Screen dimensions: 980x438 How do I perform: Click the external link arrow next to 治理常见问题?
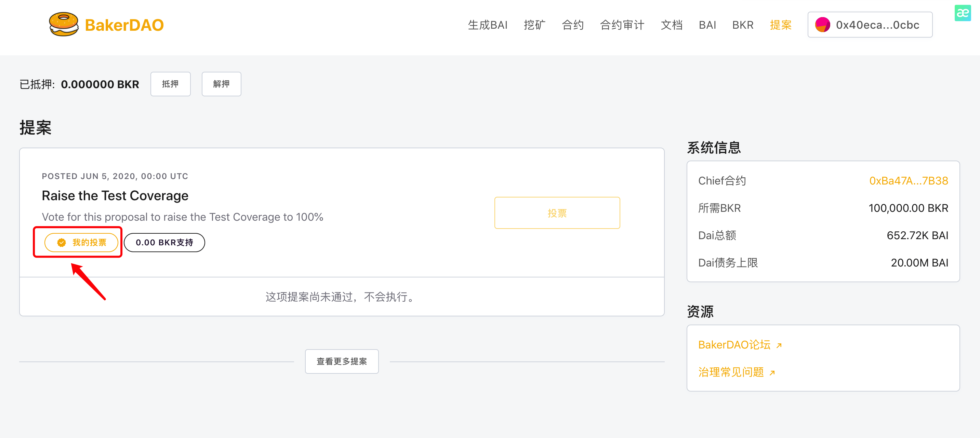[x=772, y=373]
